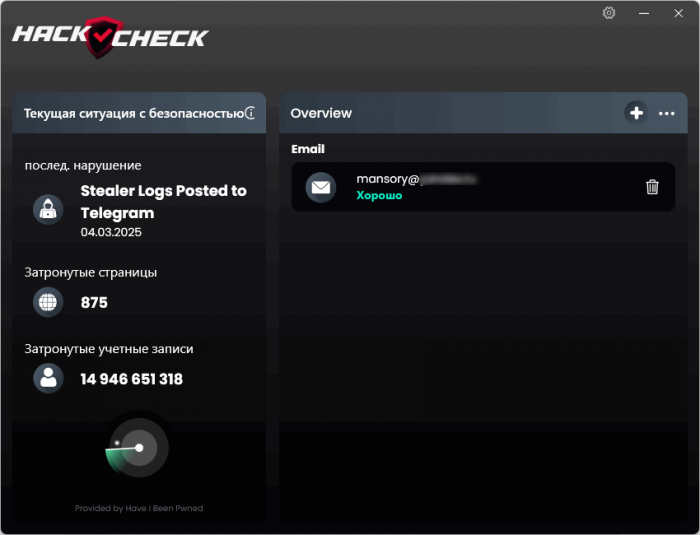Delete the mansory@ email entry
The height and width of the screenshot is (535, 700).
(652, 187)
